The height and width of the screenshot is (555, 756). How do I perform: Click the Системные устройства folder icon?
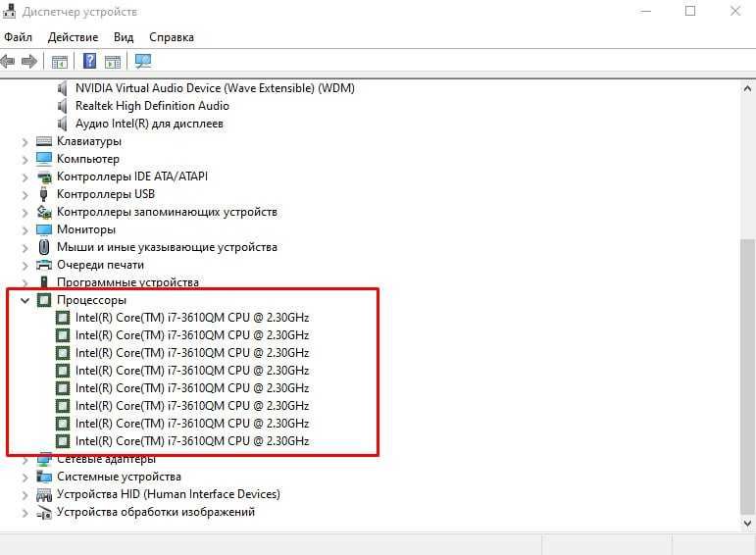[x=44, y=477]
